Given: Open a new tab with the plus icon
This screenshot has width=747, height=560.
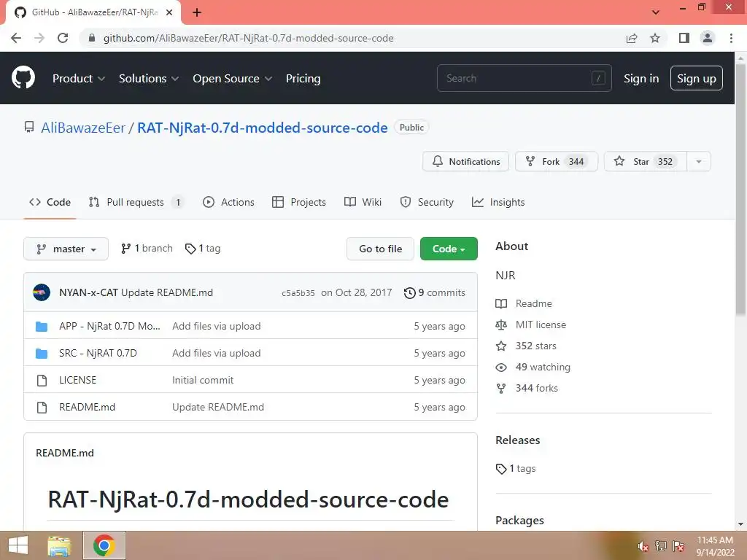Looking at the screenshot, I should [x=197, y=12].
